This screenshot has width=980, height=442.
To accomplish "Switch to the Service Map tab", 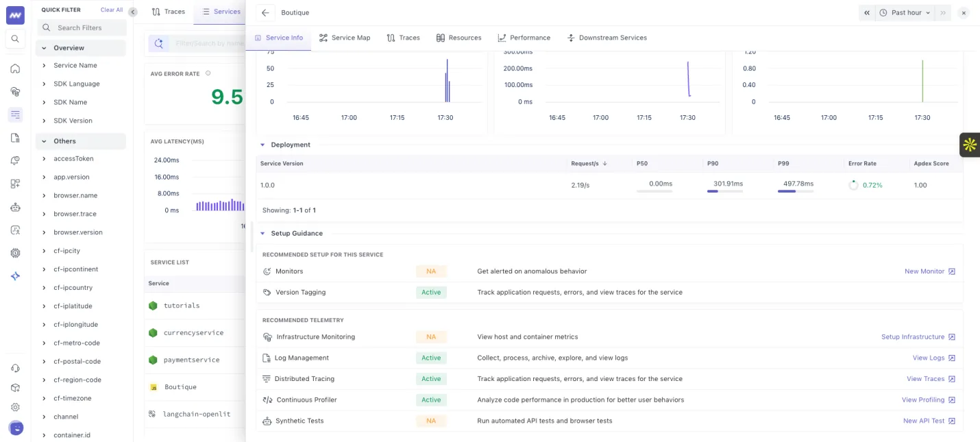I will tap(344, 38).
